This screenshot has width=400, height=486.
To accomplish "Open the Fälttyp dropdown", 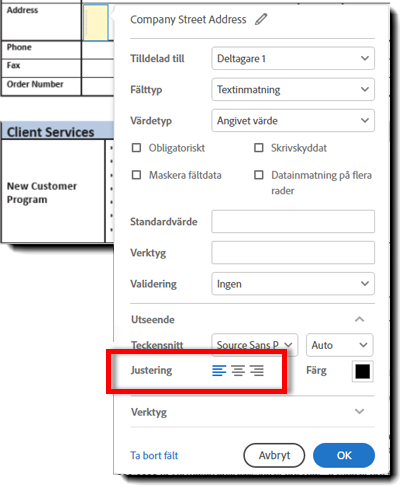I will coord(293,89).
